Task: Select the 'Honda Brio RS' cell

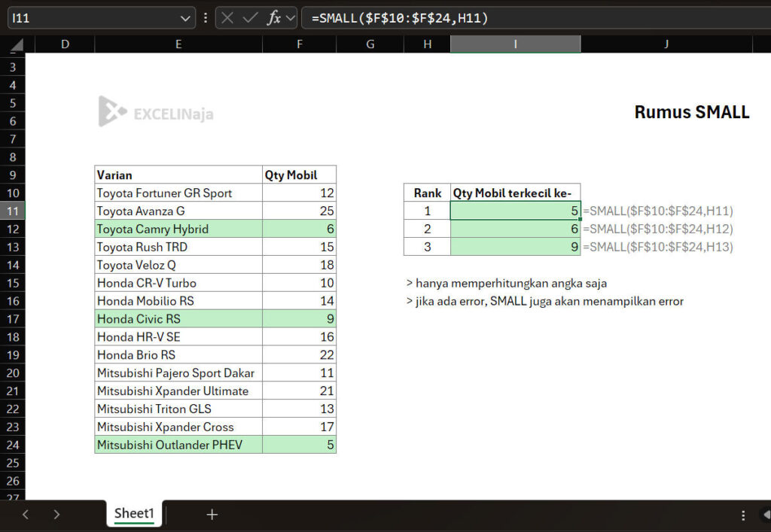Action: (x=178, y=355)
